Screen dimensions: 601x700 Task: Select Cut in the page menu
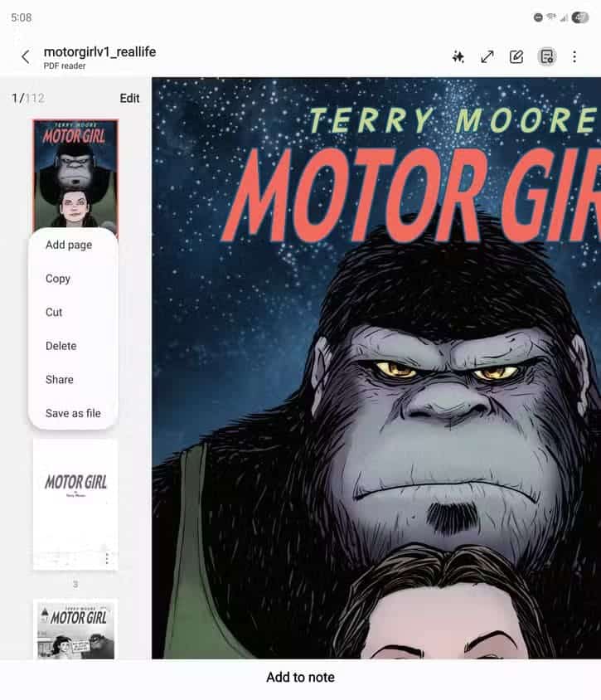(x=54, y=312)
